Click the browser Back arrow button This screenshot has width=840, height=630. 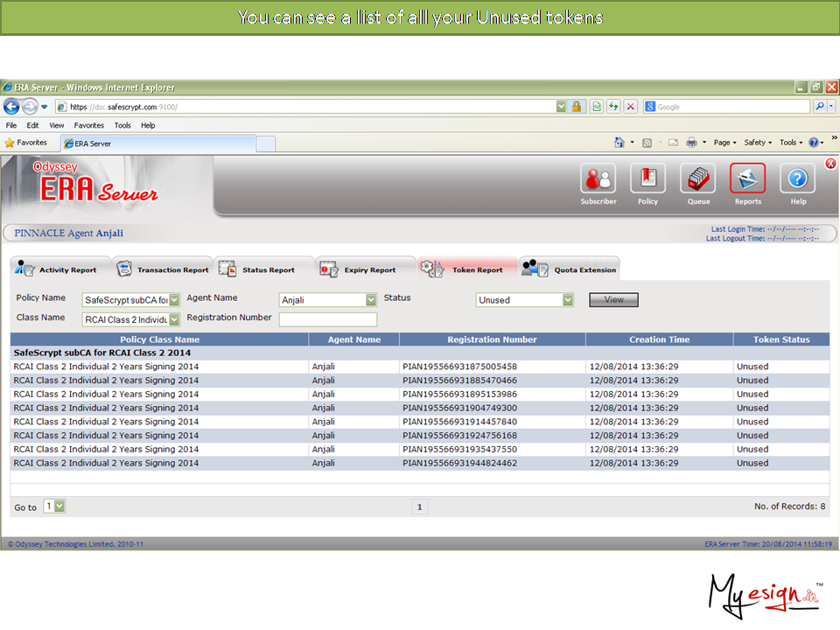pyautogui.click(x=11, y=107)
